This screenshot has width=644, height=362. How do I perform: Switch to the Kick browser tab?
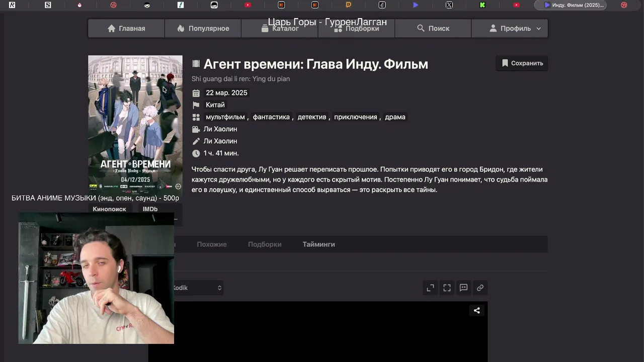[x=482, y=5]
